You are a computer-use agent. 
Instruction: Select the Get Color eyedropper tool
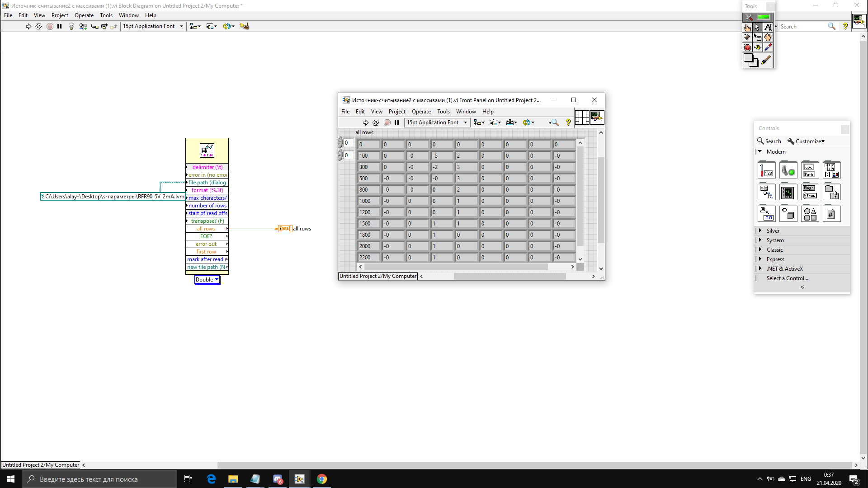click(768, 47)
